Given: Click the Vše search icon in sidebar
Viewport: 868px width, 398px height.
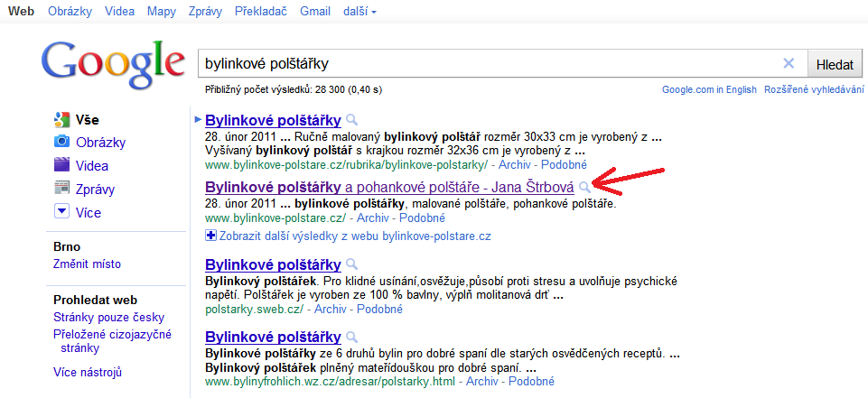Looking at the screenshot, I should (61, 119).
